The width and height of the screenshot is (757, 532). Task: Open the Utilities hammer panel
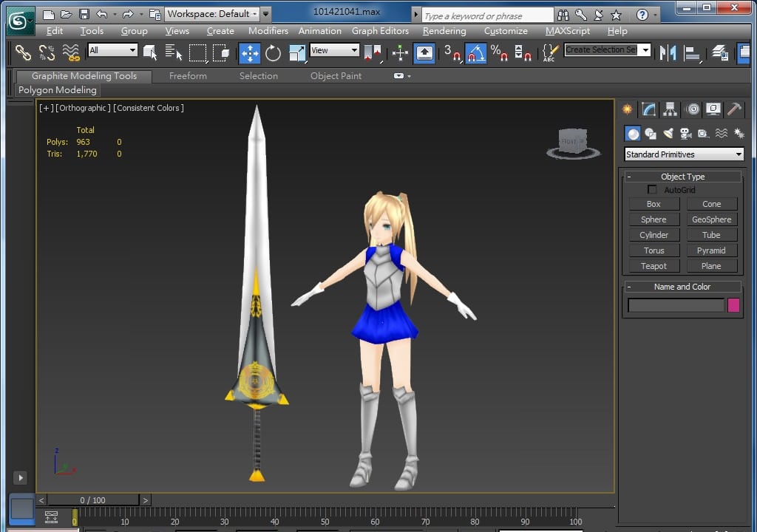734,109
